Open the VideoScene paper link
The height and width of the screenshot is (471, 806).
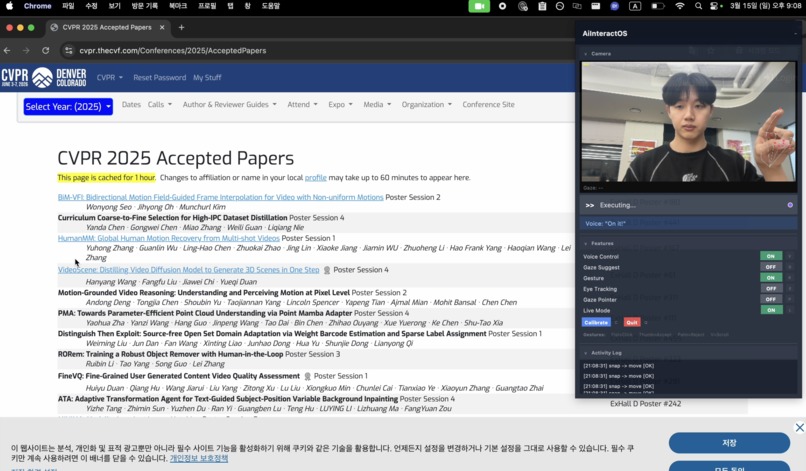188,270
